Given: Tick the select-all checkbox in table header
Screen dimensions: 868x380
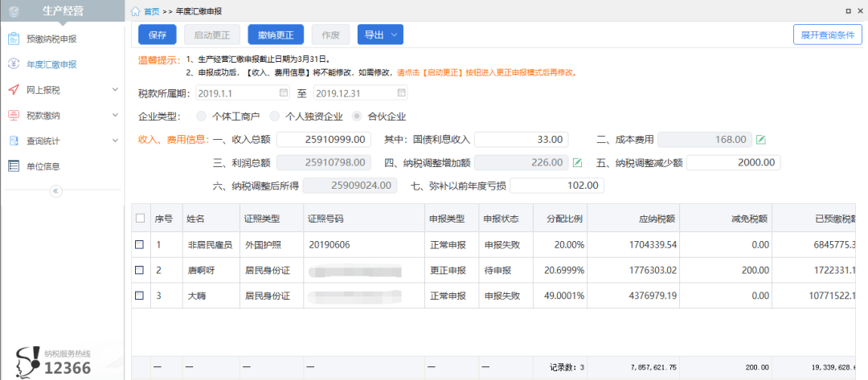Looking at the screenshot, I should pyautogui.click(x=140, y=219).
